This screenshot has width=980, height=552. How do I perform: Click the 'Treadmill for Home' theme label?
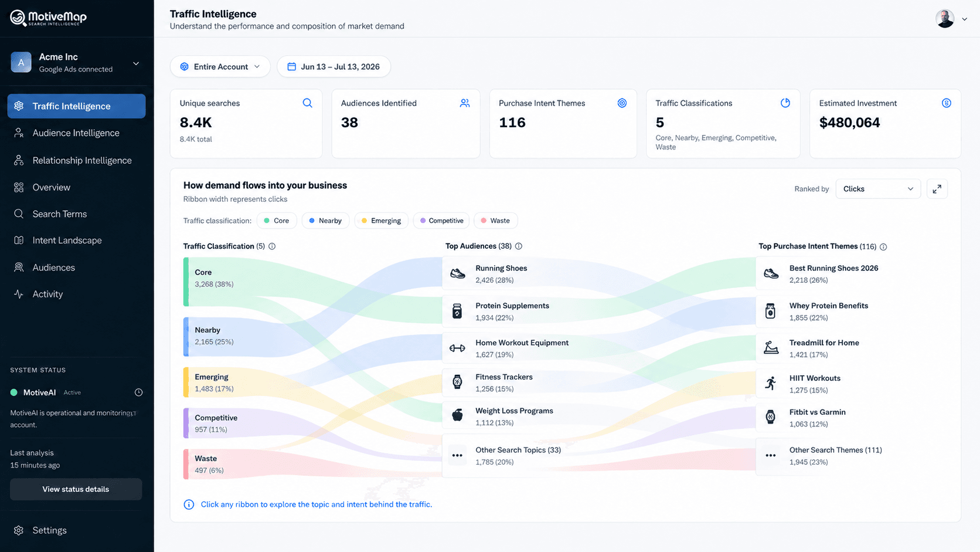point(824,343)
